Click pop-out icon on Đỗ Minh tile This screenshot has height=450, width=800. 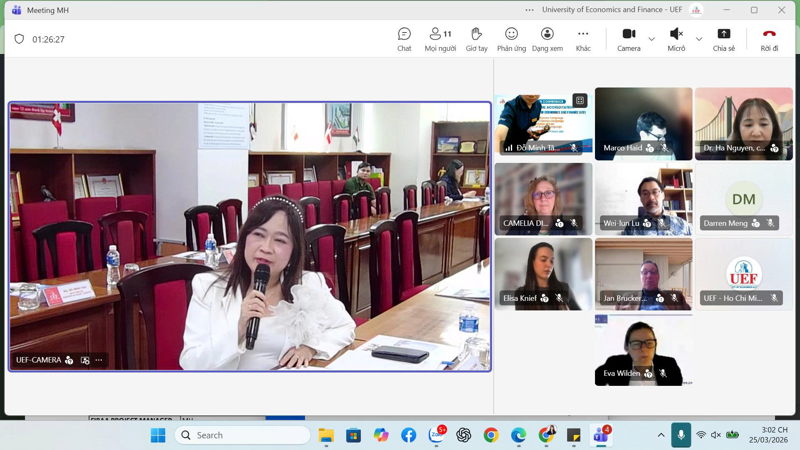pos(579,100)
